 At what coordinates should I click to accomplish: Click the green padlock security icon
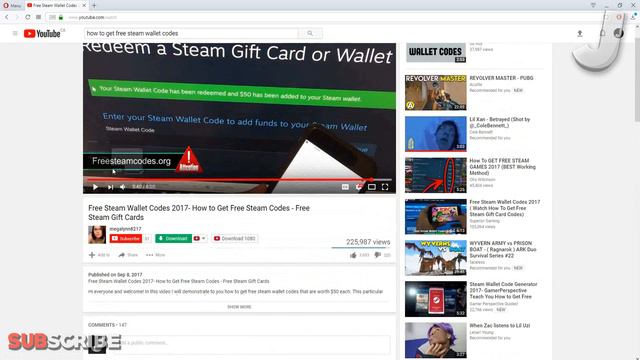click(x=61, y=17)
